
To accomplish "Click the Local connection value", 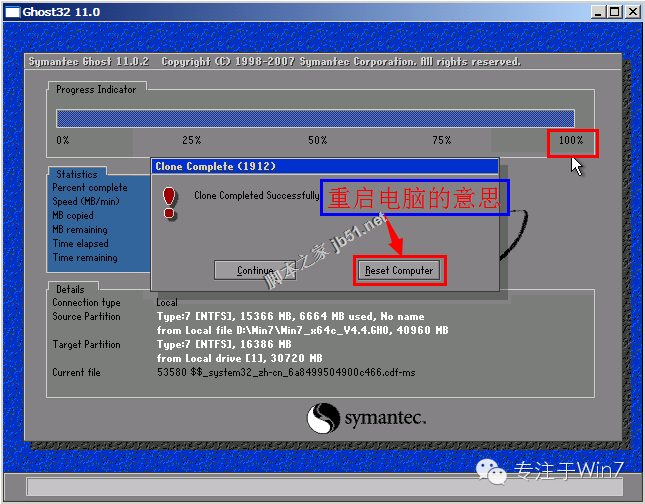I will (167, 302).
